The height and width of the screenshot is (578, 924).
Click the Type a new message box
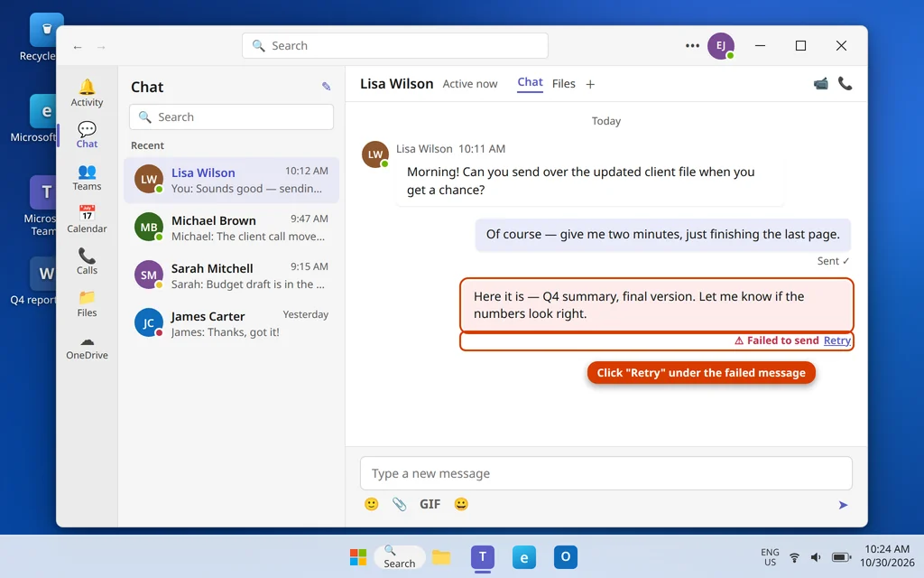pyautogui.click(x=605, y=473)
